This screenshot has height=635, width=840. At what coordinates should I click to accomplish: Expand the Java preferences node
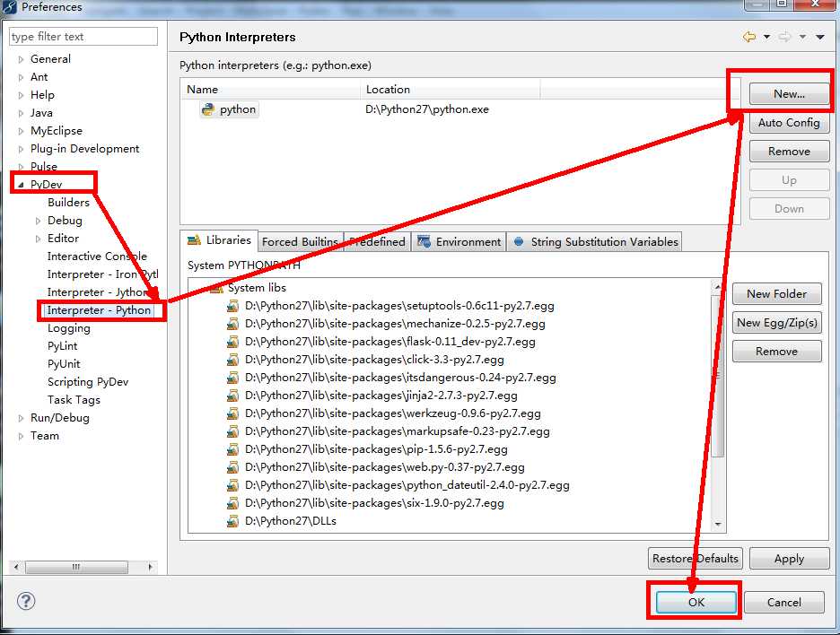click(21, 114)
